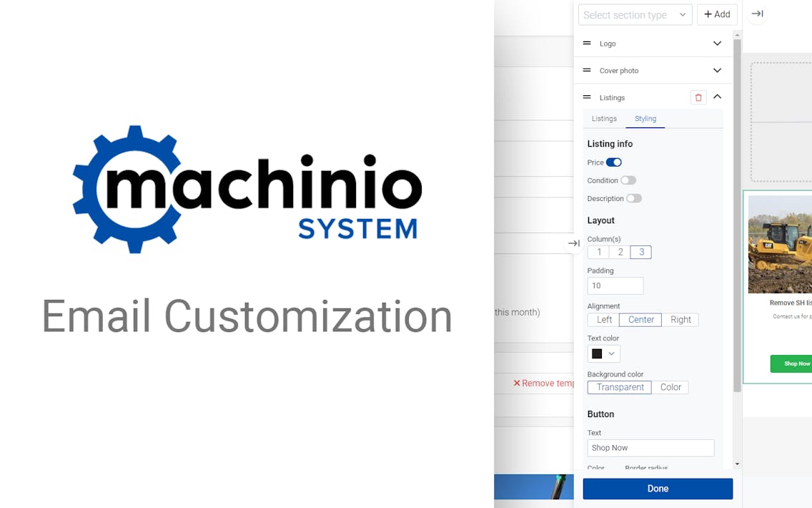Viewport: 812px width, 508px height.
Task: Turn off the Price toggle
Action: click(x=614, y=162)
